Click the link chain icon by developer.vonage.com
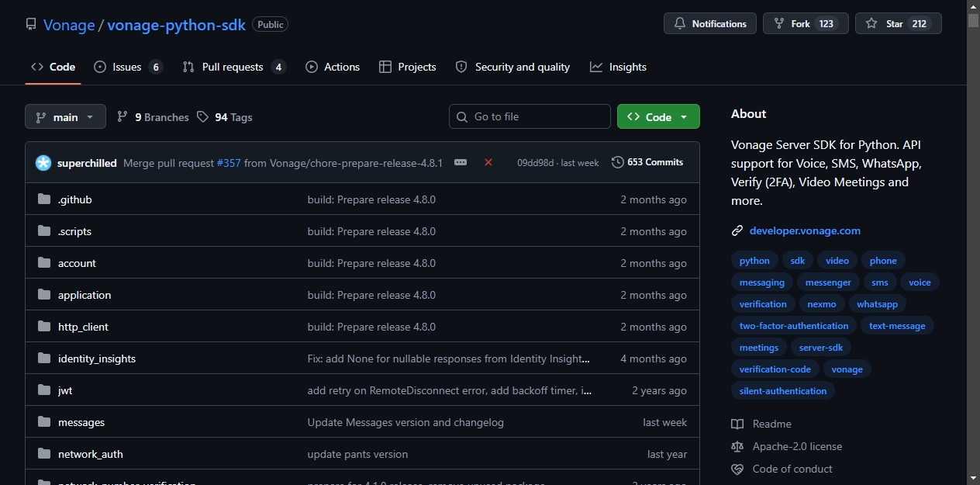This screenshot has height=485, width=980. pos(737,230)
